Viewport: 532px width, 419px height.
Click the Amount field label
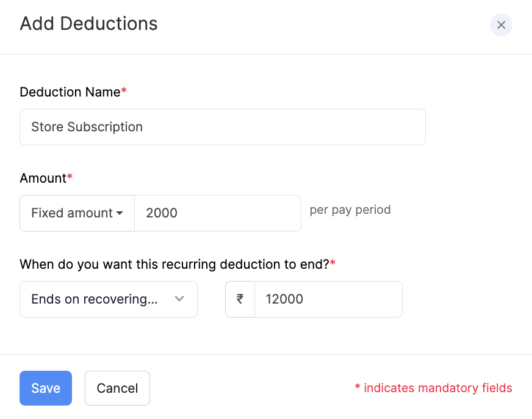(41, 178)
